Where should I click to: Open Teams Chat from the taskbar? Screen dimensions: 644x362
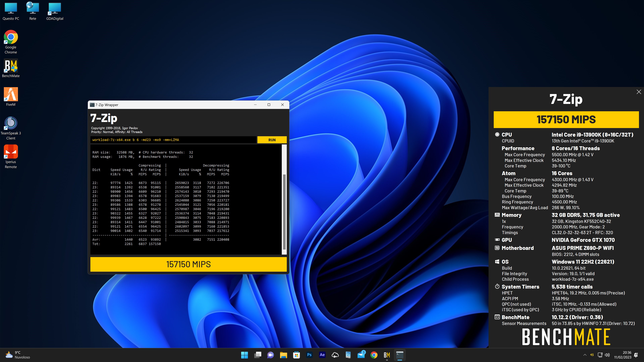[x=271, y=355]
